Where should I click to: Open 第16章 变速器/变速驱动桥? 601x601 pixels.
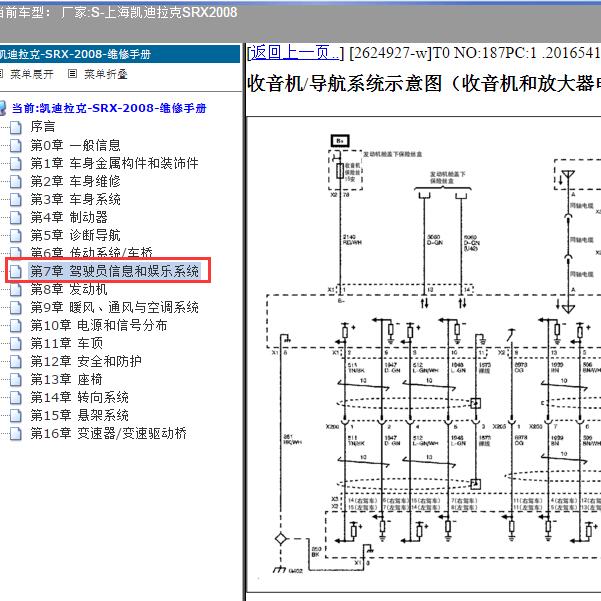pos(108,434)
